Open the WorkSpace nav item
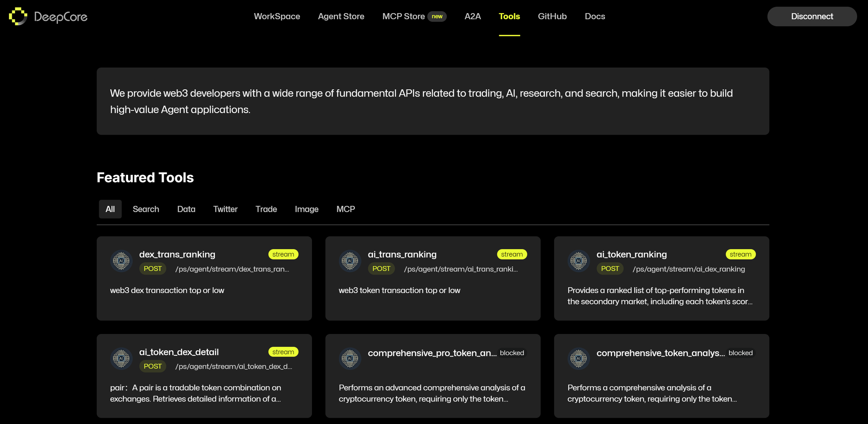The height and width of the screenshot is (424, 868). coord(277,17)
